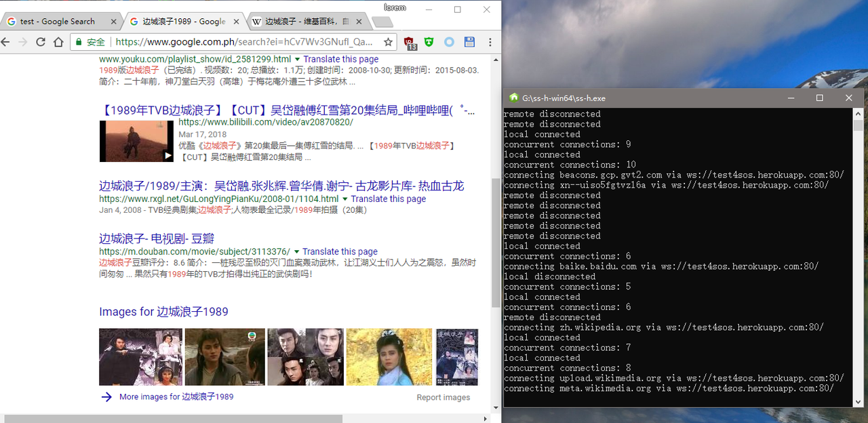Click the youku.com playlist URL text
Screen dimensions: 868x423
(x=195, y=59)
